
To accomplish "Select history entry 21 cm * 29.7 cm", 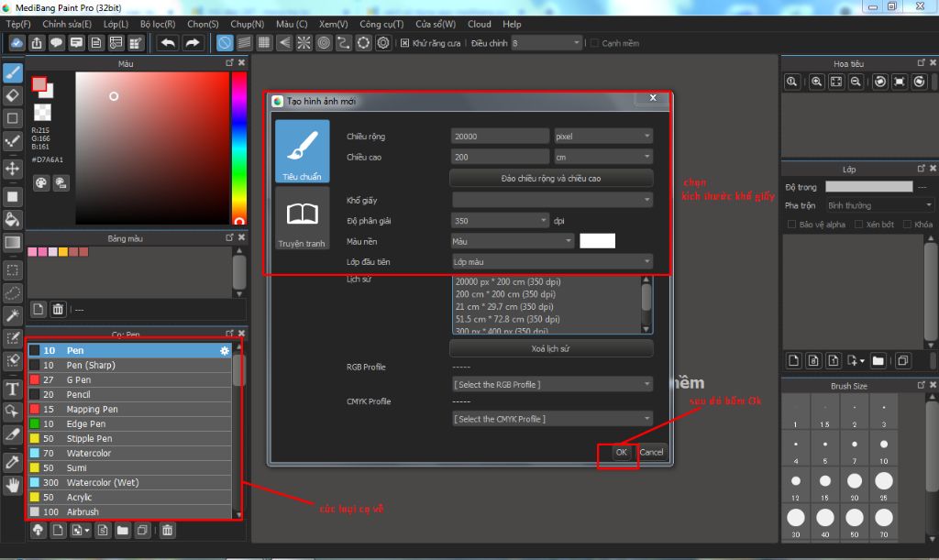I will click(x=504, y=306).
